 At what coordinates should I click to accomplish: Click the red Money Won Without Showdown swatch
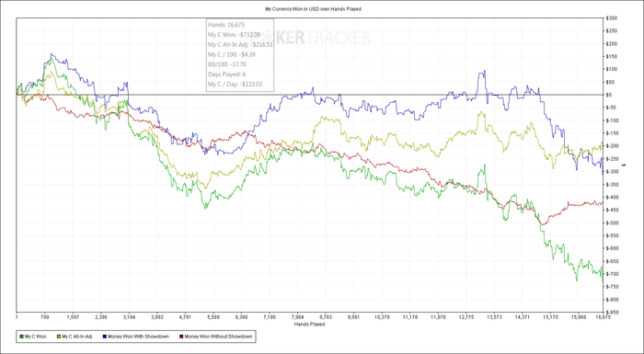coord(181,337)
